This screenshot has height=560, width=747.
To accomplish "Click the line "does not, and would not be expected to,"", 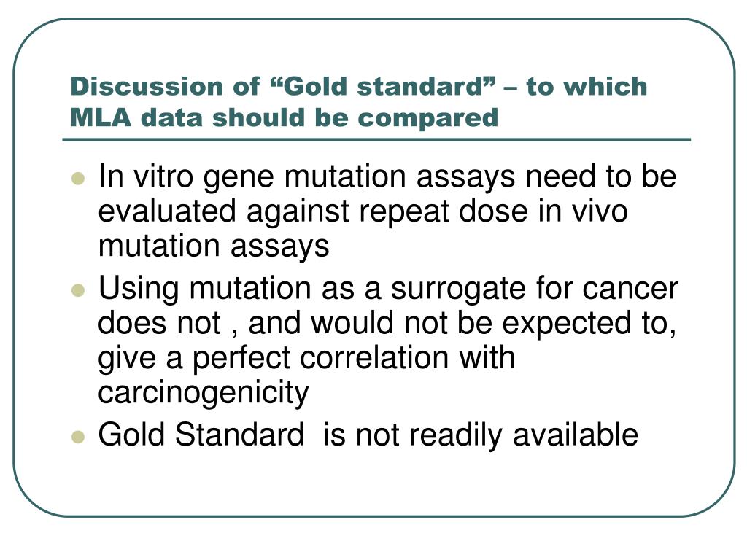I will point(387,323).
